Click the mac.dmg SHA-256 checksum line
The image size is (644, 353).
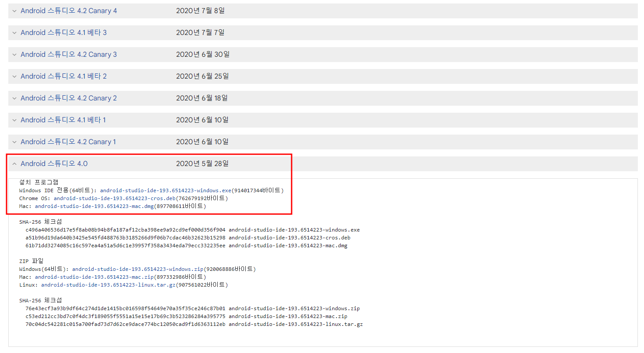coord(186,246)
